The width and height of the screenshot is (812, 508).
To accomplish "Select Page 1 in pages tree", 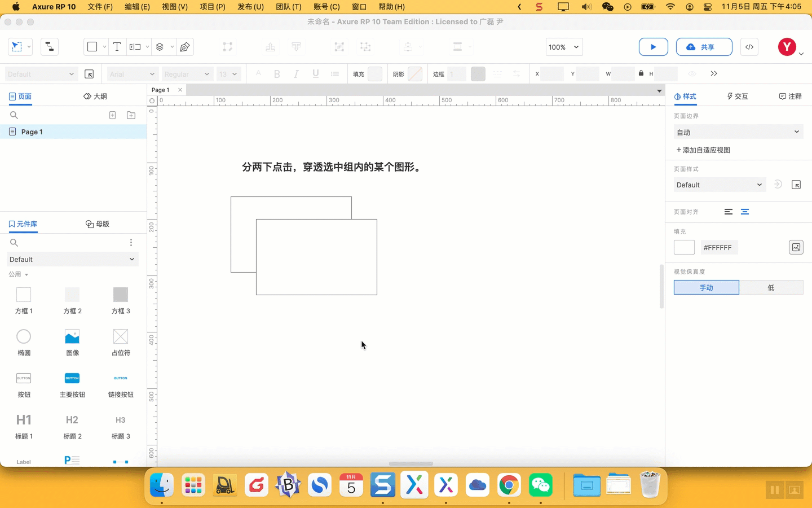I will 73,132.
